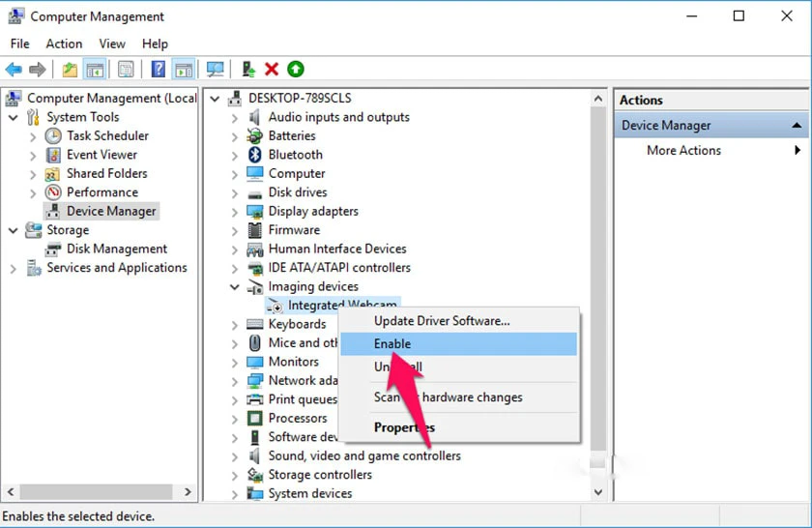The width and height of the screenshot is (812, 528).
Task: Expand the Bluetooth device category
Action: pyautogui.click(x=235, y=155)
